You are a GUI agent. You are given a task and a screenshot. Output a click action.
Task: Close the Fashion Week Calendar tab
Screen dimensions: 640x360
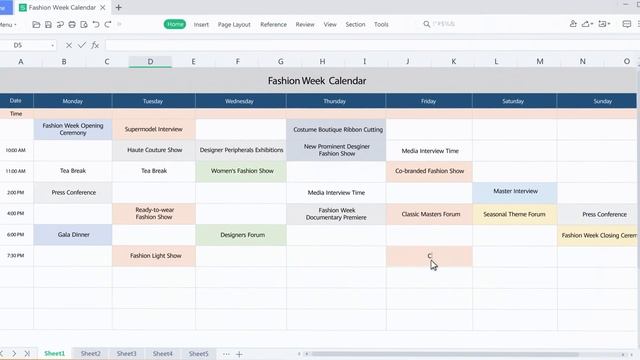click(103, 7)
